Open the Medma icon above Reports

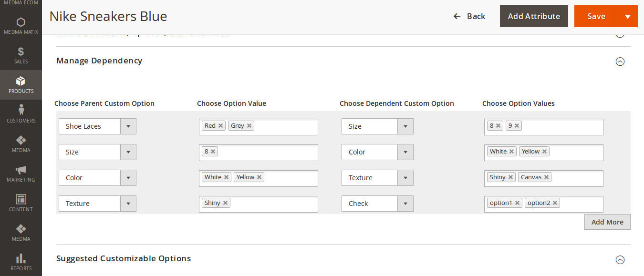(21, 229)
